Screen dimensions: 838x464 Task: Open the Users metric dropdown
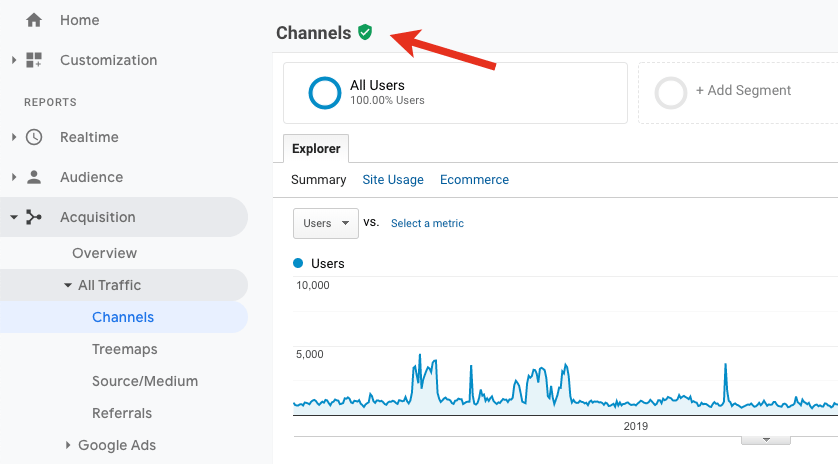coord(325,223)
